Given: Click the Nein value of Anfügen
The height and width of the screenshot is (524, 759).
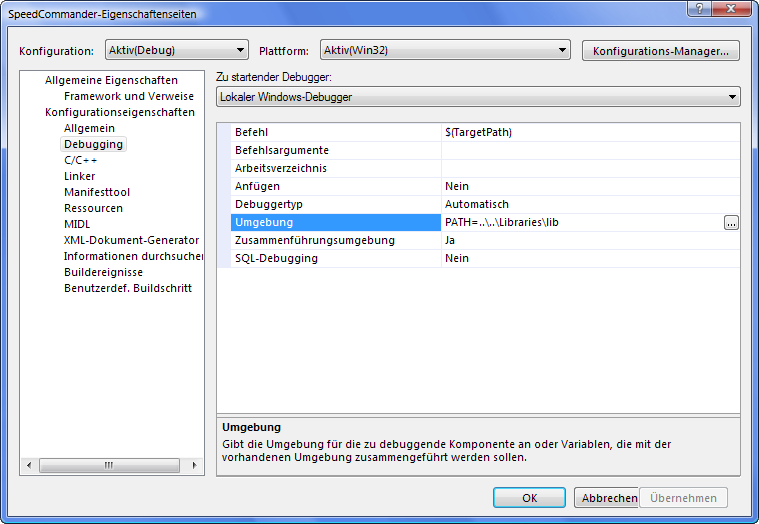Looking at the screenshot, I should pos(591,186).
